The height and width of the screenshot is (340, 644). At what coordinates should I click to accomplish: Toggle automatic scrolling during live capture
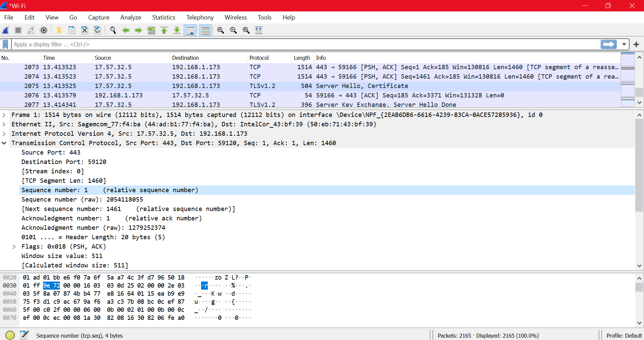pyautogui.click(x=190, y=30)
